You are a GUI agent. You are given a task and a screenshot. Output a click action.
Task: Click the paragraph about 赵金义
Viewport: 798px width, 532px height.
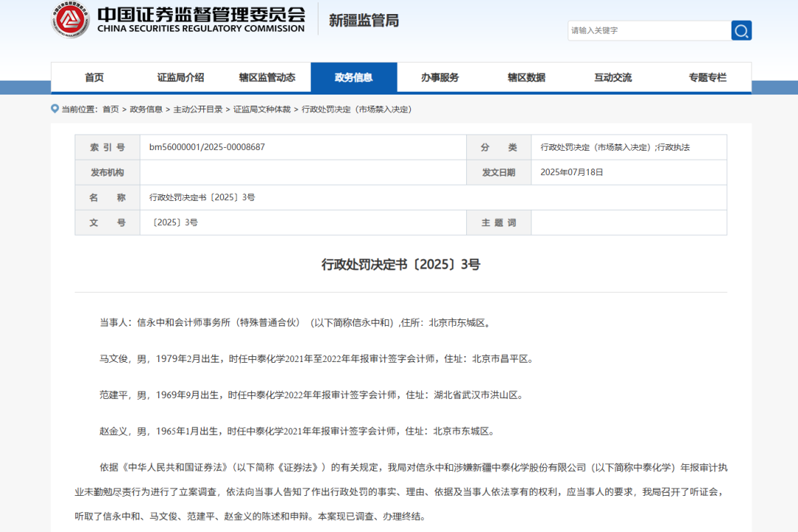click(x=299, y=432)
